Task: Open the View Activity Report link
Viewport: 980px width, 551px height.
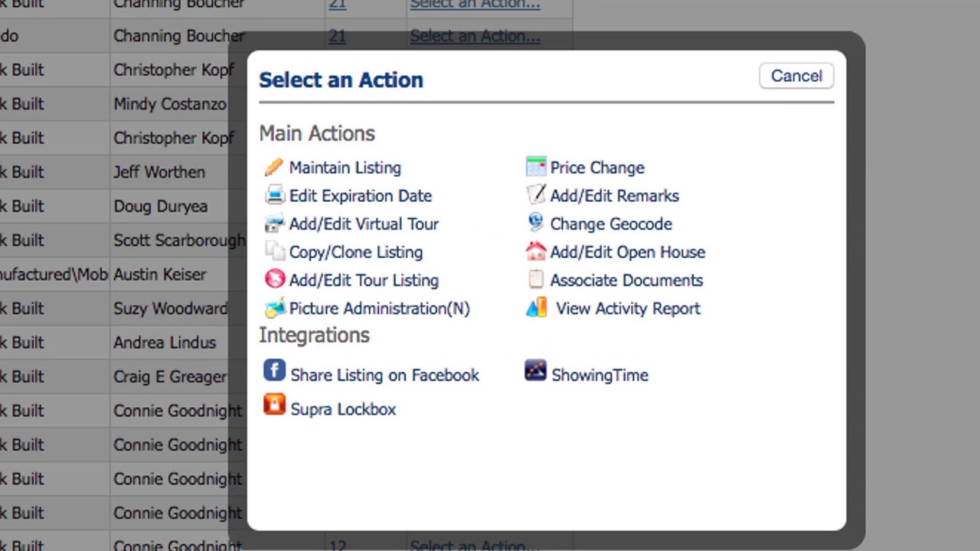Action: pos(628,308)
